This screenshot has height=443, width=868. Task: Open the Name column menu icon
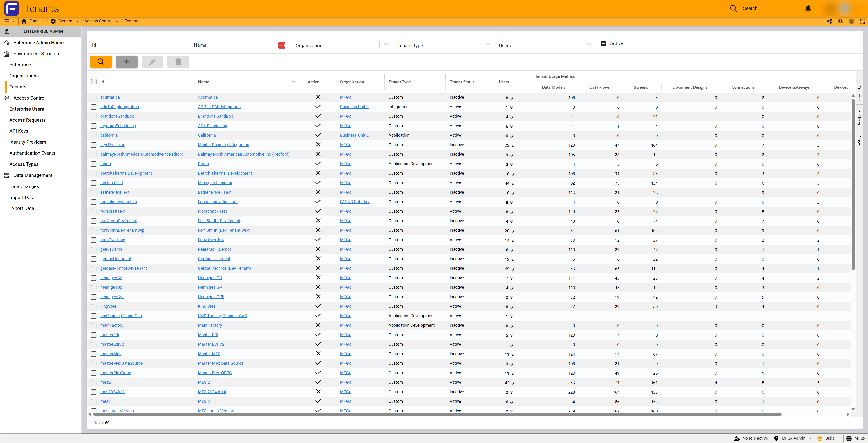[x=293, y=82]
